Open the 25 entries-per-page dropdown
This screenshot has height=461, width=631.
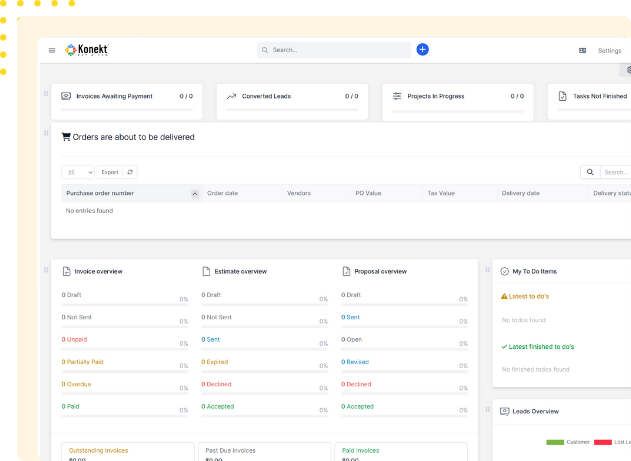click(77, 172)
